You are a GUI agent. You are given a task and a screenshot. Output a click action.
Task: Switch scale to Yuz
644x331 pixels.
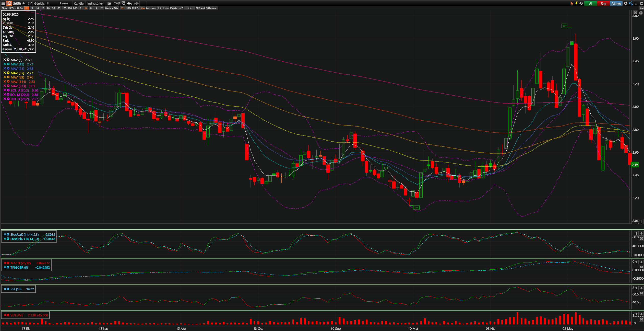pos(154,8)
